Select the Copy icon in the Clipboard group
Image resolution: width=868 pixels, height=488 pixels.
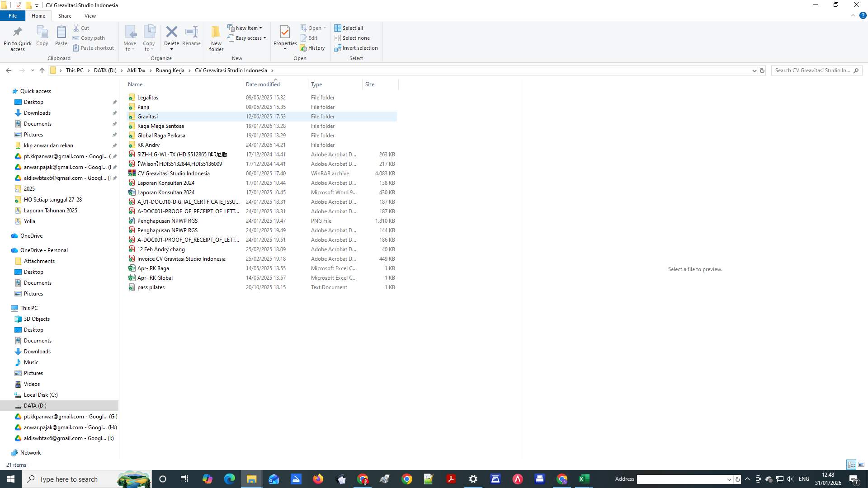point(42,36)
